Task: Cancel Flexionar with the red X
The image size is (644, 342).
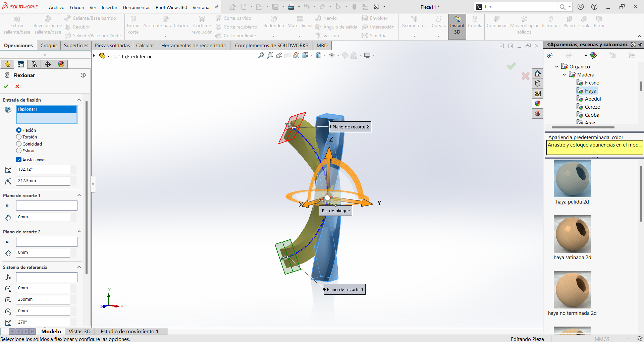Action: click(x=17, y=87)
